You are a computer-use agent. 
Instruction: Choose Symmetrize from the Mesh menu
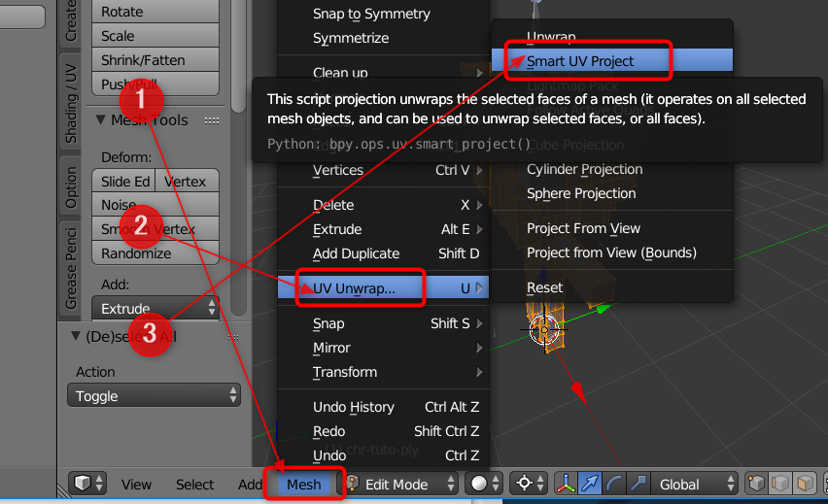click(383, 38)
